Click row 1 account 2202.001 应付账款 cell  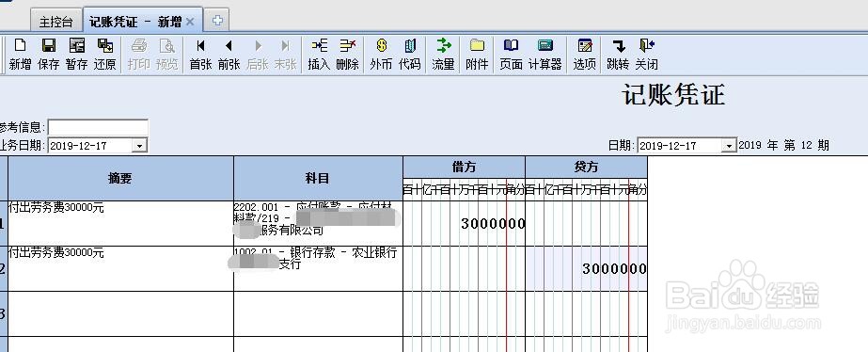pyautogui.click(x=318, y=223)
